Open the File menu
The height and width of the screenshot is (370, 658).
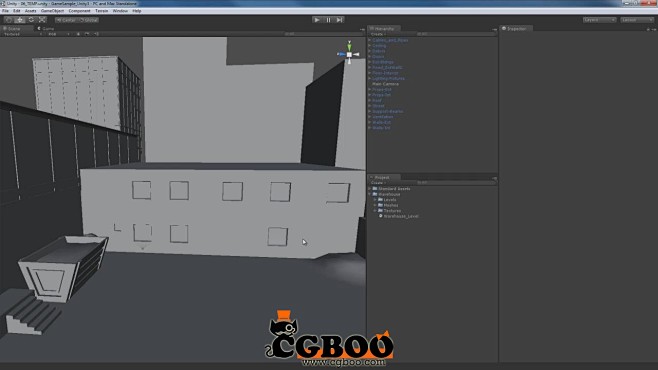pyautogui.click(x=5, y=11)
